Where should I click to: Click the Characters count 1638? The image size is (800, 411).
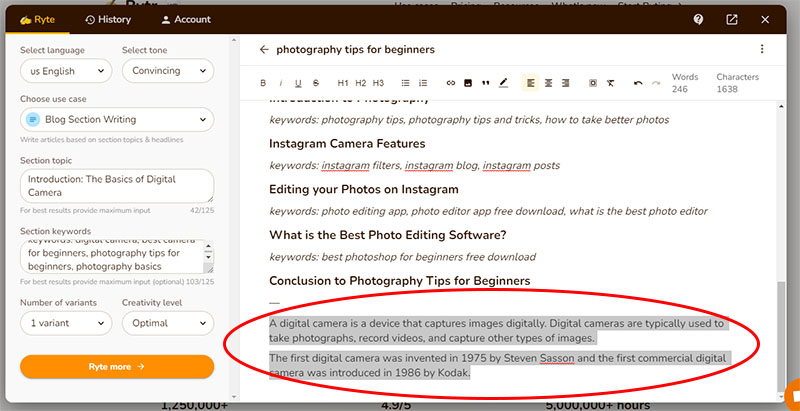click(x=737, y=83)
